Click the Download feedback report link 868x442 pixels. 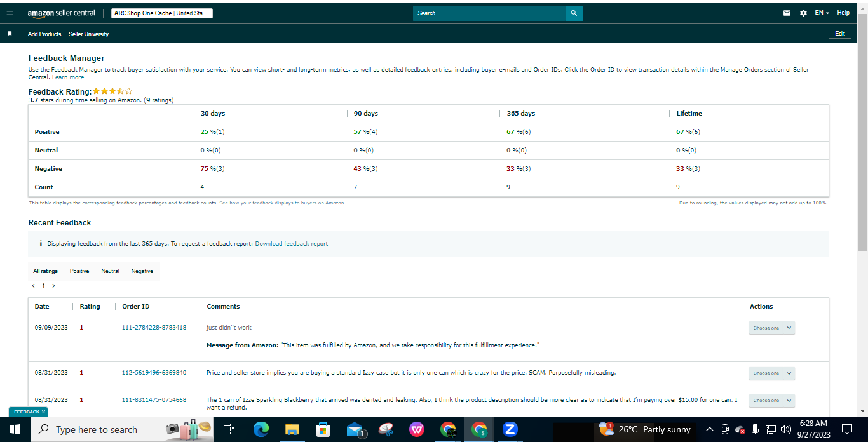(292, 244)
